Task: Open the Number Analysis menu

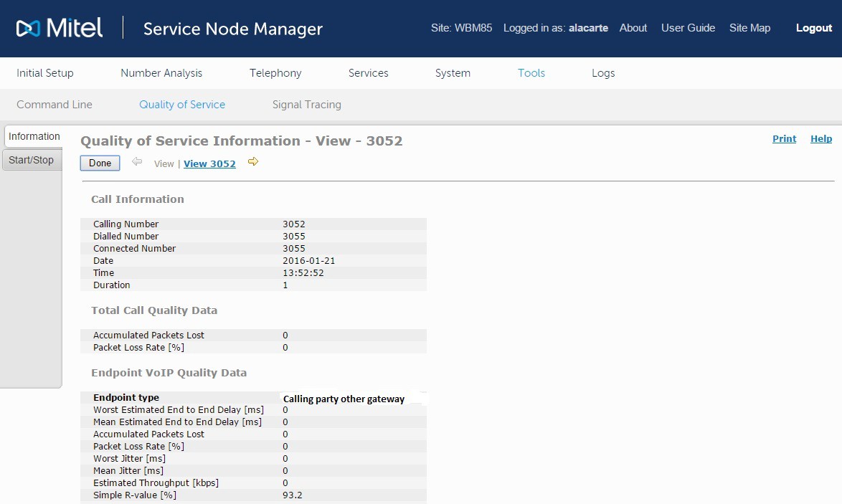Action: tap(161, 73)
